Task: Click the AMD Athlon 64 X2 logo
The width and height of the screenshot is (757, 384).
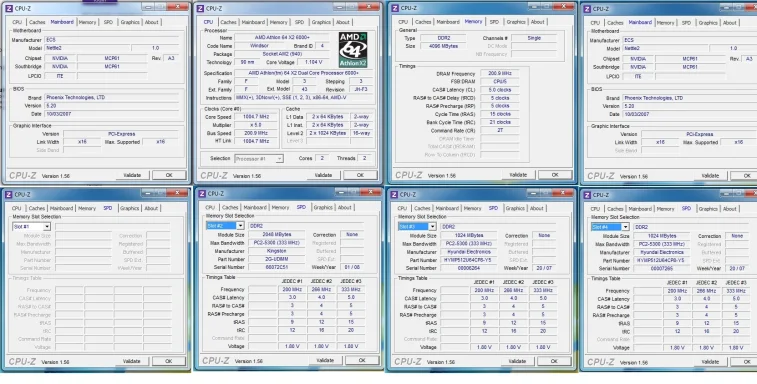Action: [353, 50]
